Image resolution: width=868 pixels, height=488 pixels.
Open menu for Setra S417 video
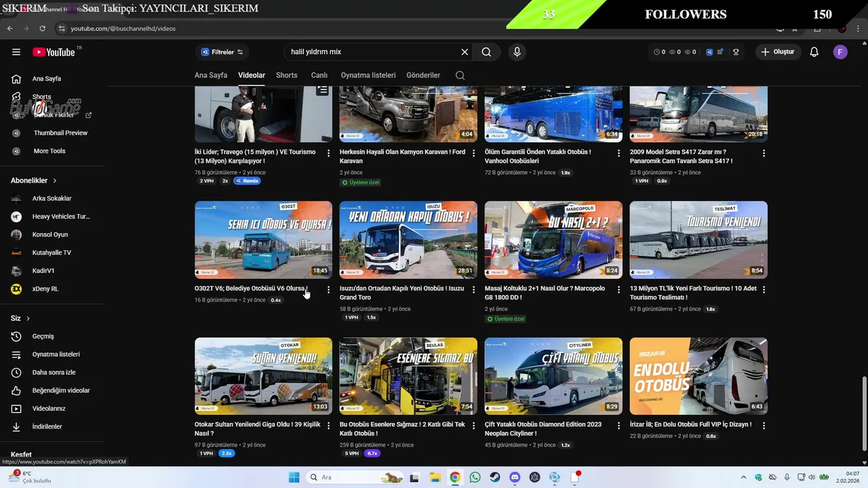(764, 153)
